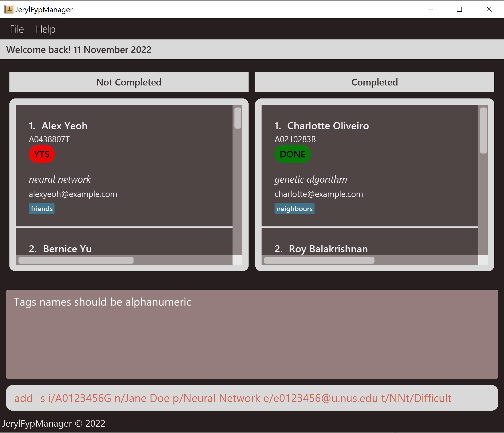Click the Completed column header
Screen dimensions: 504x433
(375, 82)
